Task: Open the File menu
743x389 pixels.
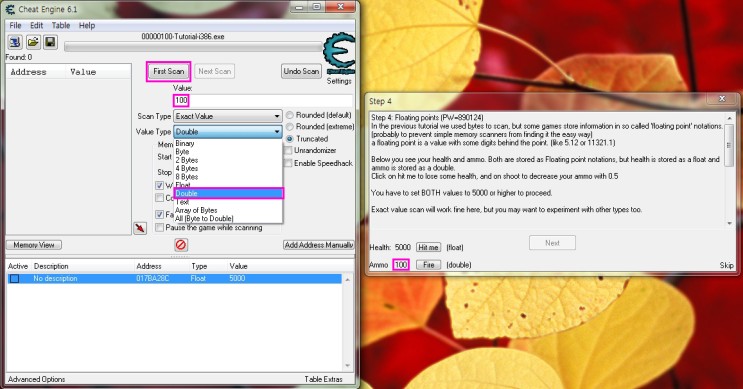Action: (15, 26)
